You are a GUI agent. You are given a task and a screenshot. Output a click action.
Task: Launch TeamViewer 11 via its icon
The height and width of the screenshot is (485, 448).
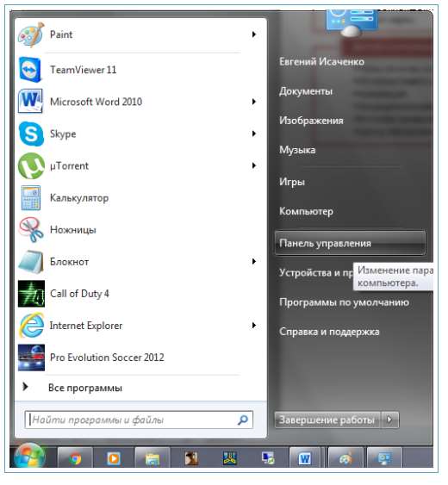[x=31, y=70]
